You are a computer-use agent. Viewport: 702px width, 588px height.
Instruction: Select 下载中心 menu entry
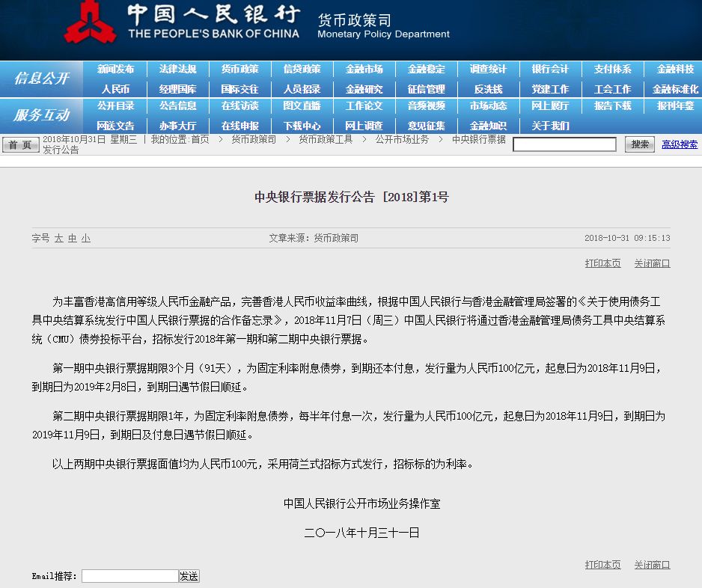point(302,126)
